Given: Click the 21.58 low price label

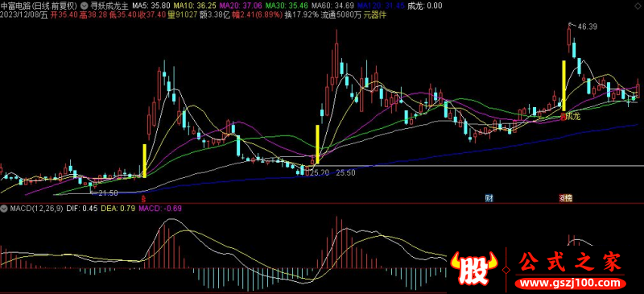Looking at the screenshot, I should [x=106, y=193].
